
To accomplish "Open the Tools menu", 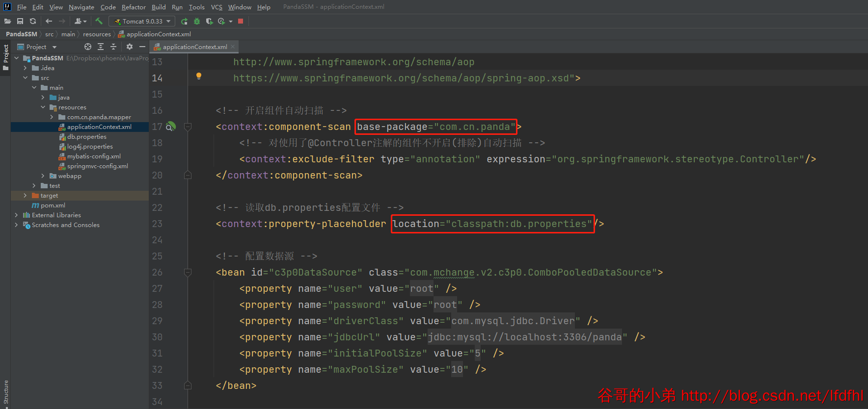I will [197, 7].
